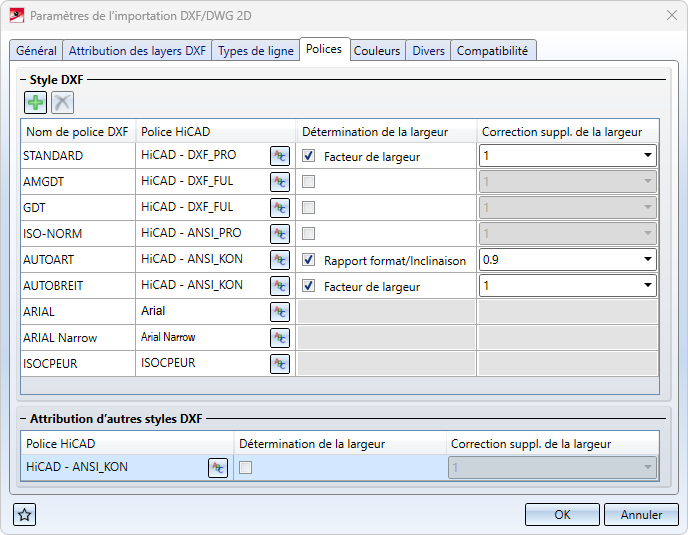Image resolution: width=688 pixels, height=535 pixels.
Task: Click the Nom de police DXF column header
Action: (78, 132)
